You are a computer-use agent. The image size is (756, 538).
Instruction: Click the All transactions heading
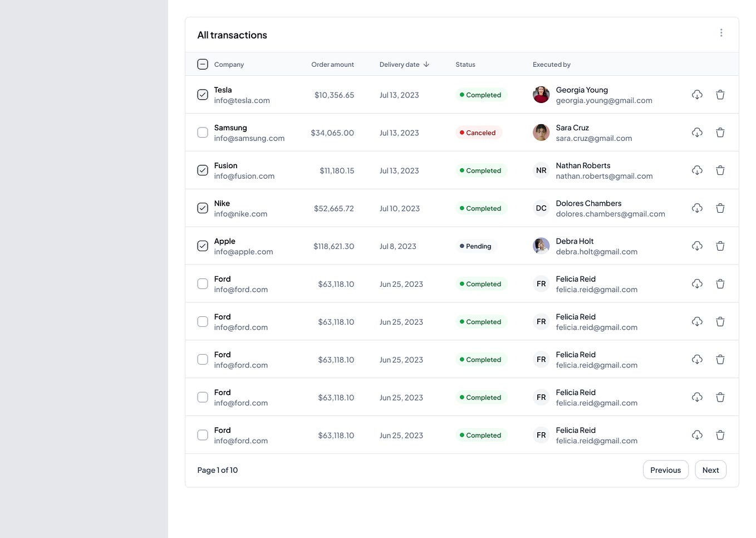pyautogui.click(x=232, y=35)
